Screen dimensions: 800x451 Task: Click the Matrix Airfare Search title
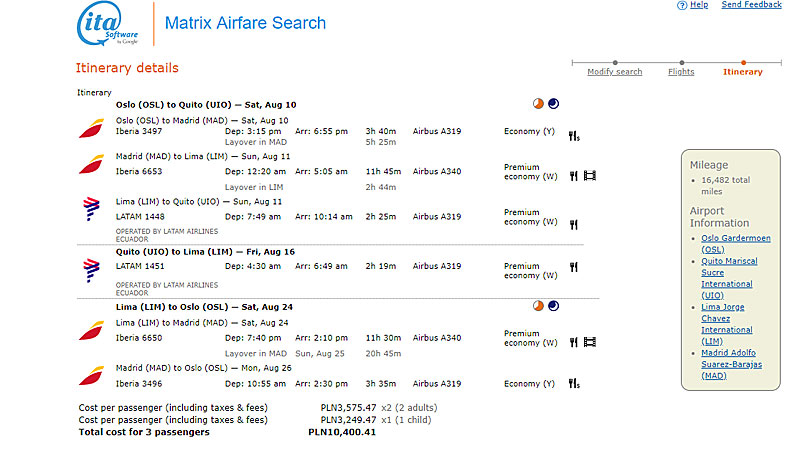[x=245, y=23]
